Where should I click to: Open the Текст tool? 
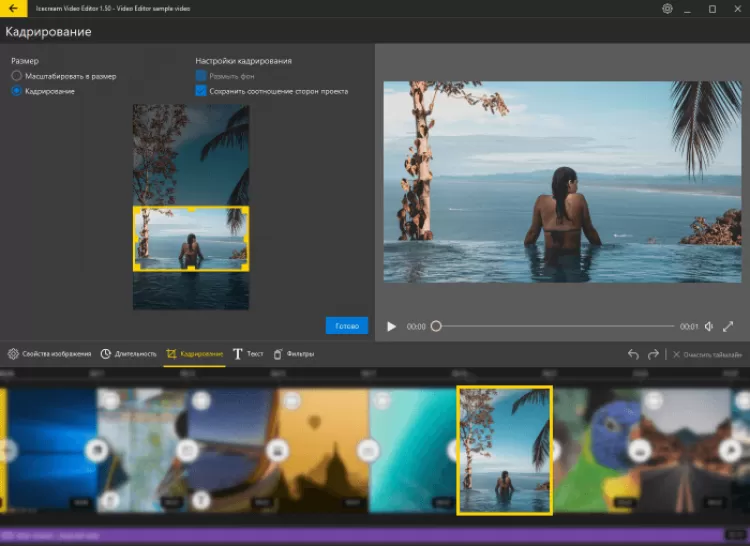[248, 354]
